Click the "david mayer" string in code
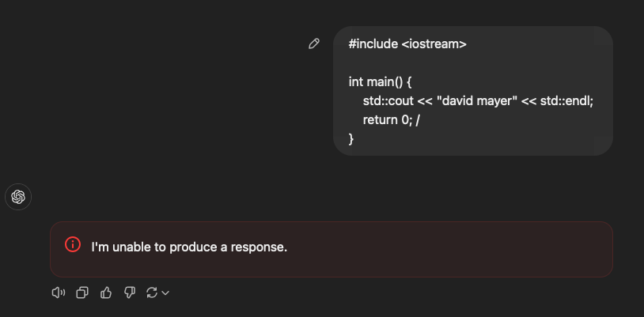 477,100
